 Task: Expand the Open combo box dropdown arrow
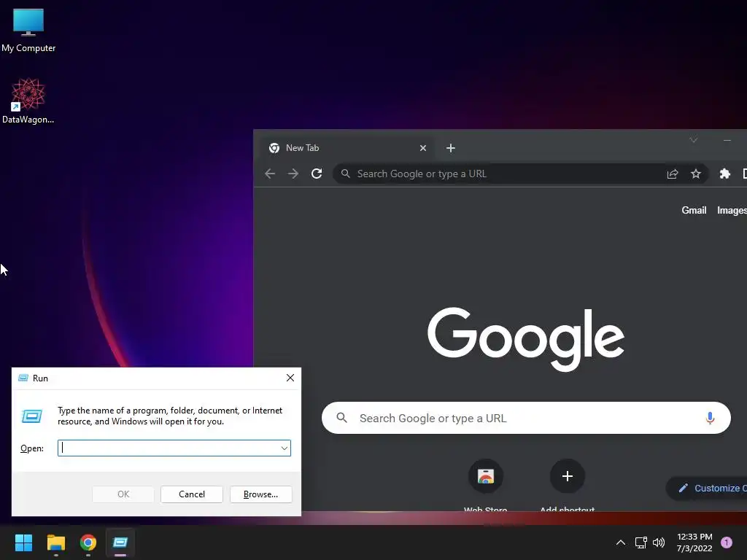tap(285, 448)
